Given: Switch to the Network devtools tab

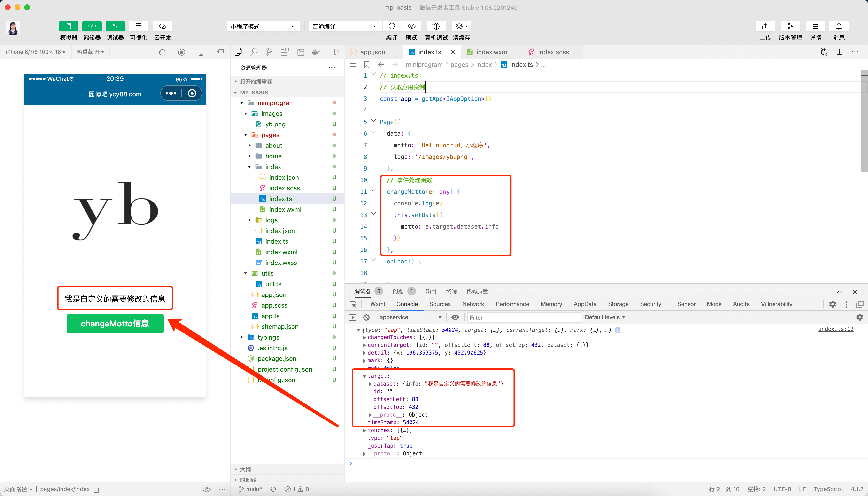Looking at the screenshot, I should click(473, 304).
